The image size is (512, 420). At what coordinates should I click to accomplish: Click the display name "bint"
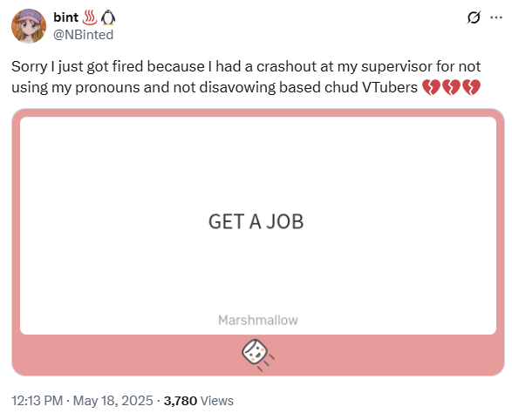66,17
